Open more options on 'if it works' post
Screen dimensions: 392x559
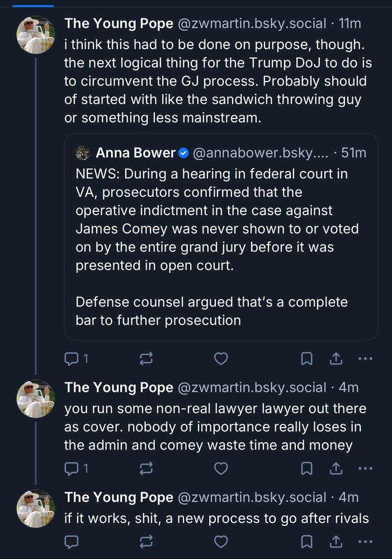pos(365,541)
